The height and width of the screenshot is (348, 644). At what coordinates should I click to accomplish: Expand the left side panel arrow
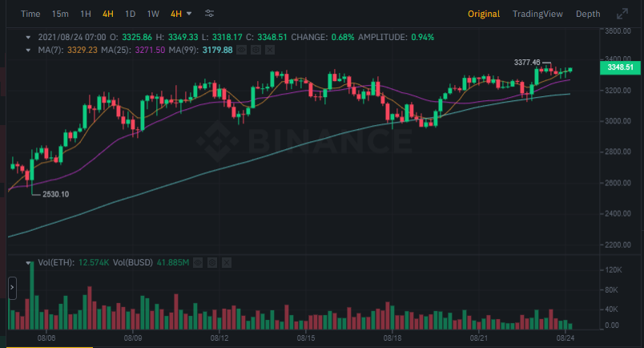click(12, 286)
